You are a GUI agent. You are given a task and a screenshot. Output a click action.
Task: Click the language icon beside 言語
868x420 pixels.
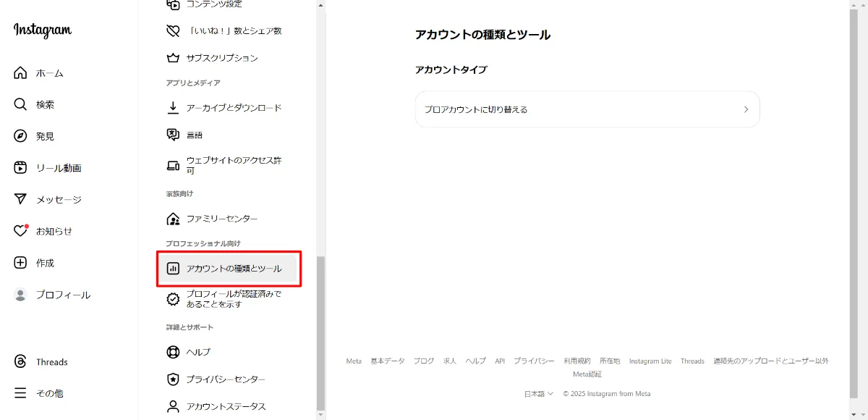[173, 135]
